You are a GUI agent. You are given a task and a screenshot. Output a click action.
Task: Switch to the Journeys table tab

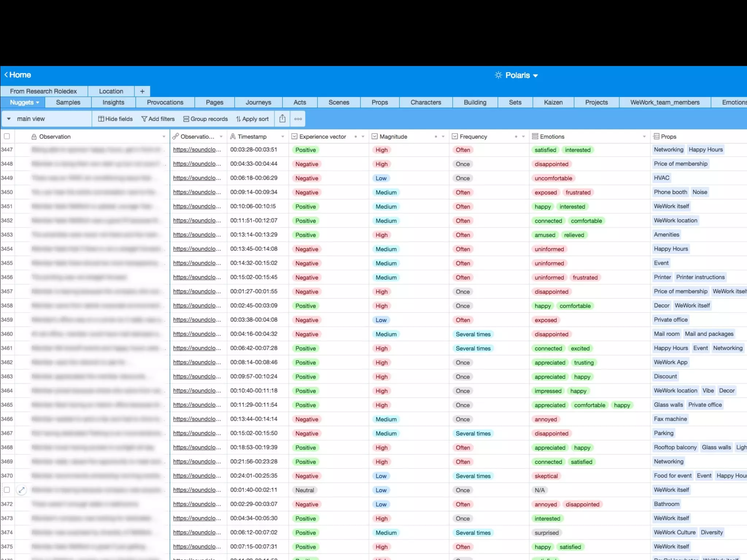click(258, 102)
